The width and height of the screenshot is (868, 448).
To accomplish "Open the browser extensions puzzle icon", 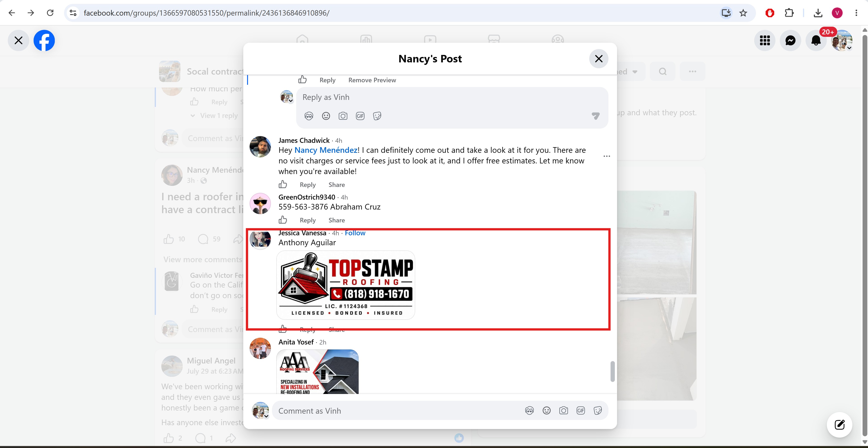I will tap(789, 13).
